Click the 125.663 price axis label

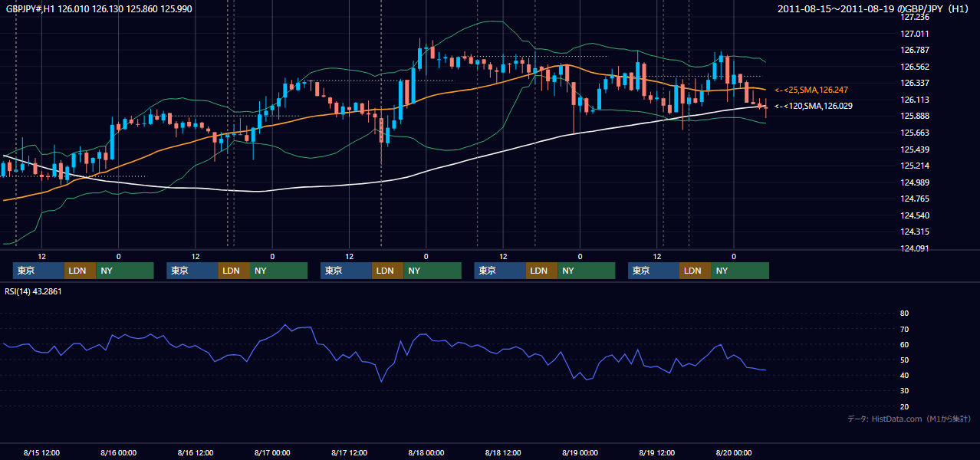tap(915, 133)
